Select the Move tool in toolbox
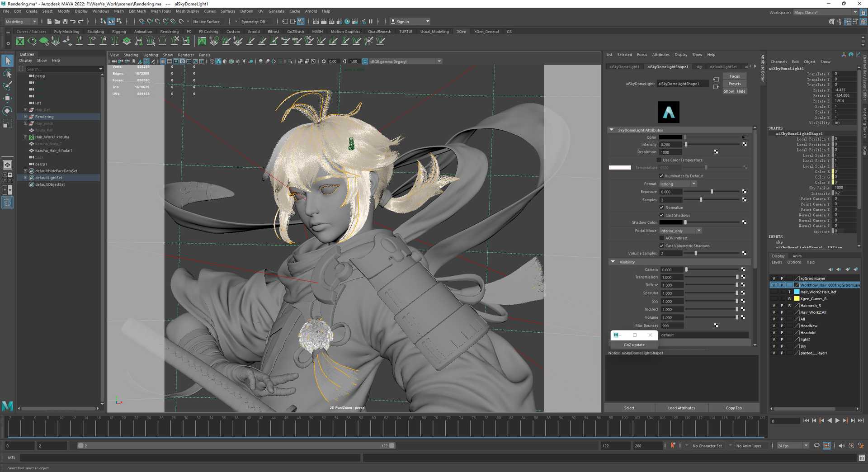The width and height of the screenshot is (868, 472). 8,98
